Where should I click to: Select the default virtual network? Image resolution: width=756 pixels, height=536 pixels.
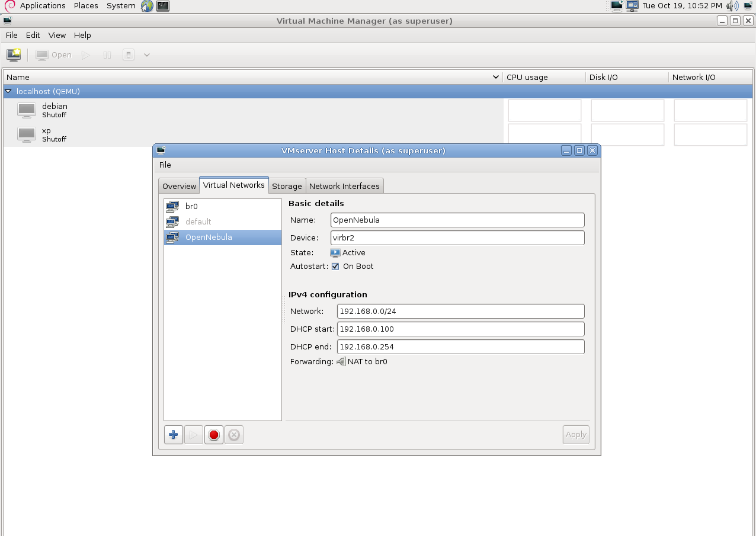223,222
